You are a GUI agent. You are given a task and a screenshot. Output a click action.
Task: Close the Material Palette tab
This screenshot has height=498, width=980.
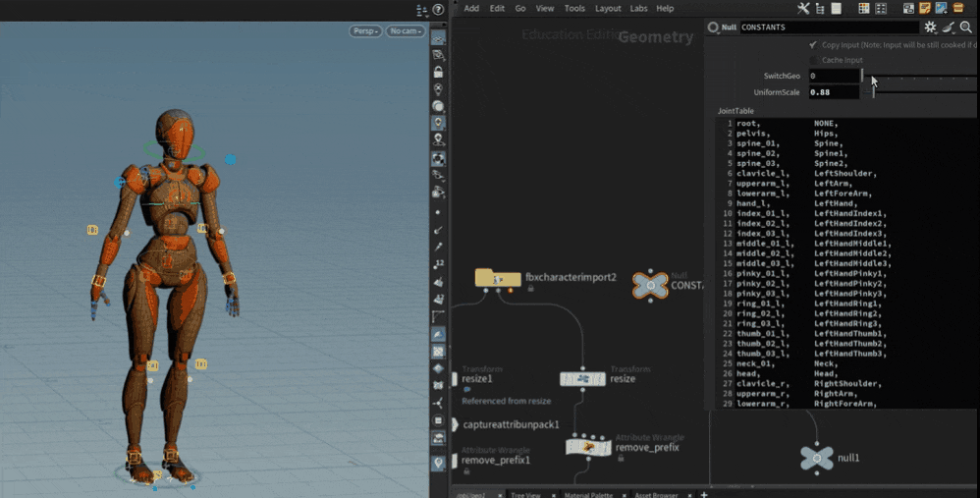pos(624,495)
